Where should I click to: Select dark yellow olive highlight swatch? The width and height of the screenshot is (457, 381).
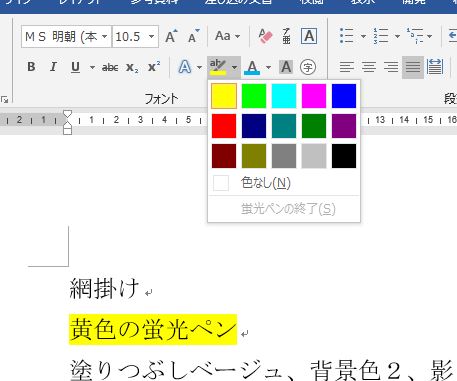pyautogui.click(x=254, y=156)
